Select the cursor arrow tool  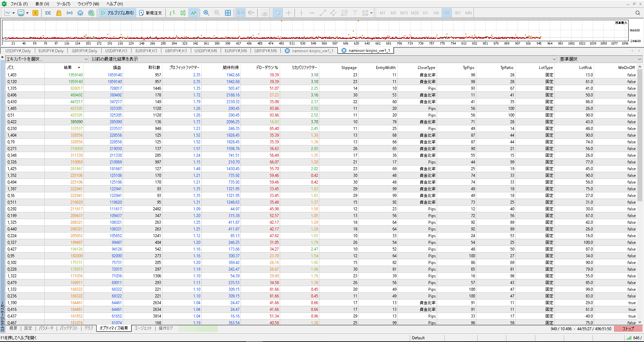tap(277, 13)
